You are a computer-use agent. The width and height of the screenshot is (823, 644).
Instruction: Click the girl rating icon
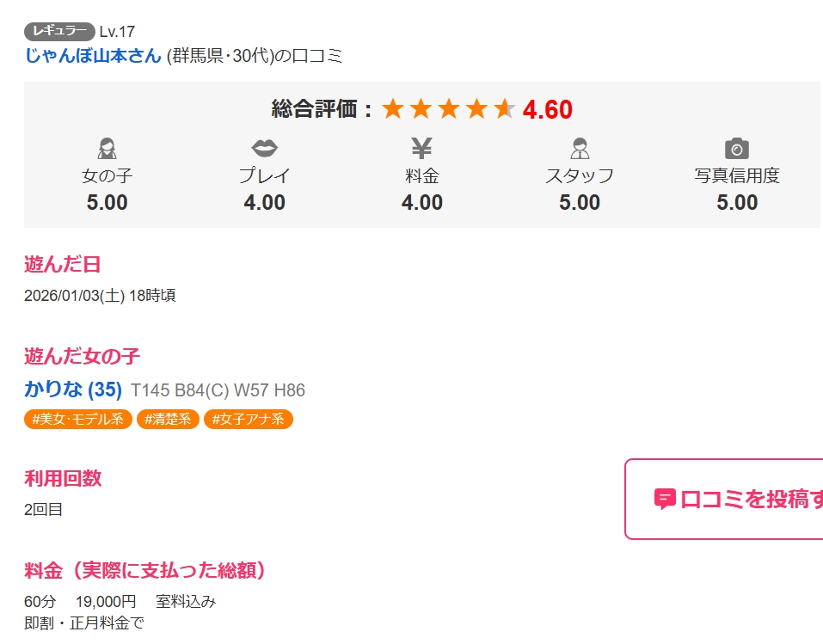click(107, 149)
